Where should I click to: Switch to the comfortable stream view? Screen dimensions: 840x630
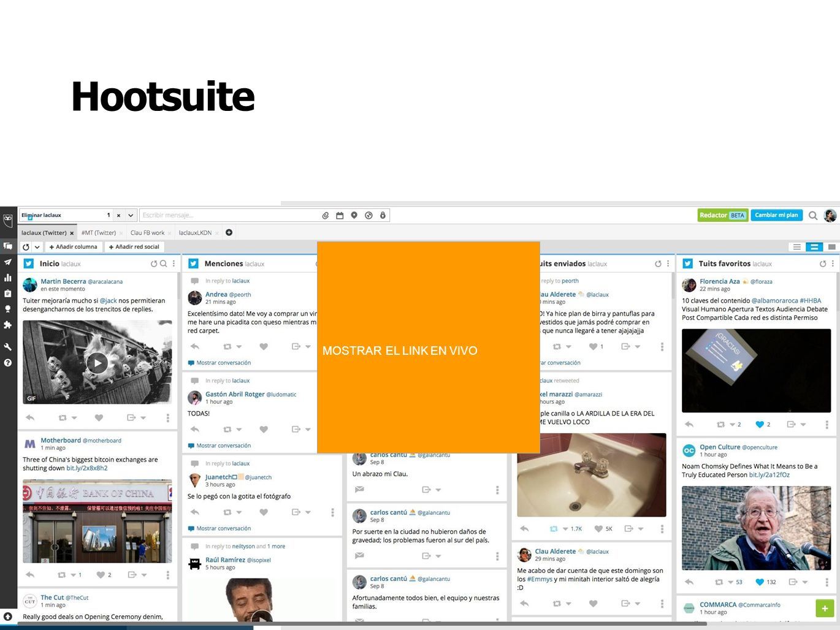[x=831, y=247]
